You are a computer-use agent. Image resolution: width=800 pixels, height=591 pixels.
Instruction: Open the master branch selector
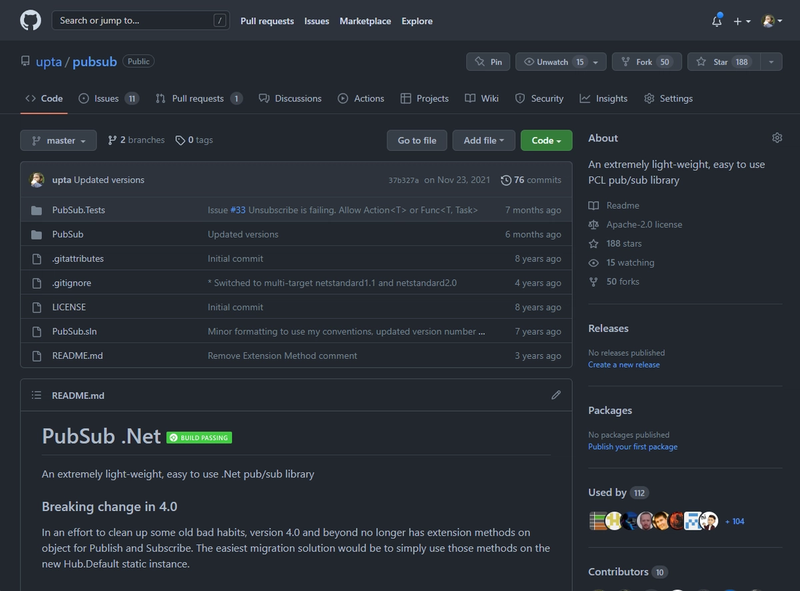point(58,140)
